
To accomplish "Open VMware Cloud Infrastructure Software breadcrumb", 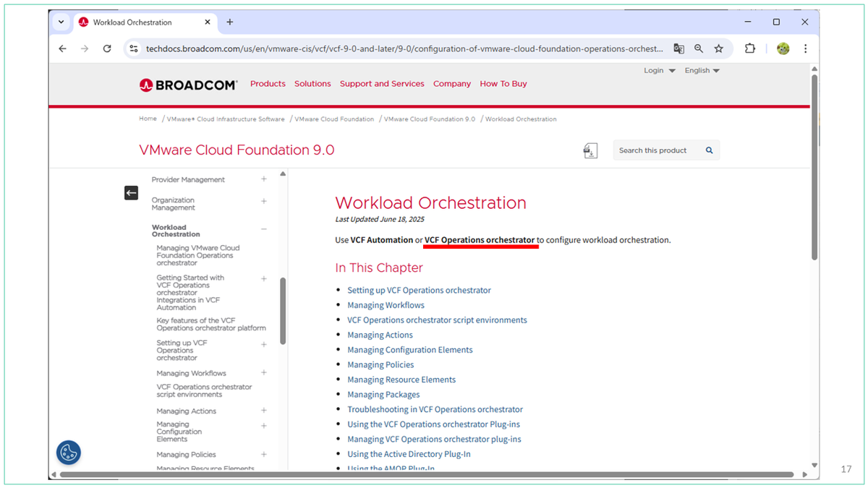I will click(226, 119).
